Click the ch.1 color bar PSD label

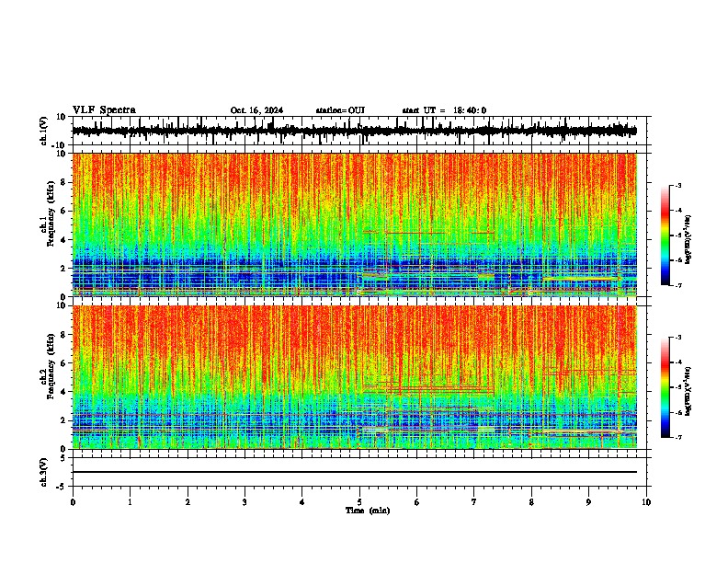tap(688, 240)
